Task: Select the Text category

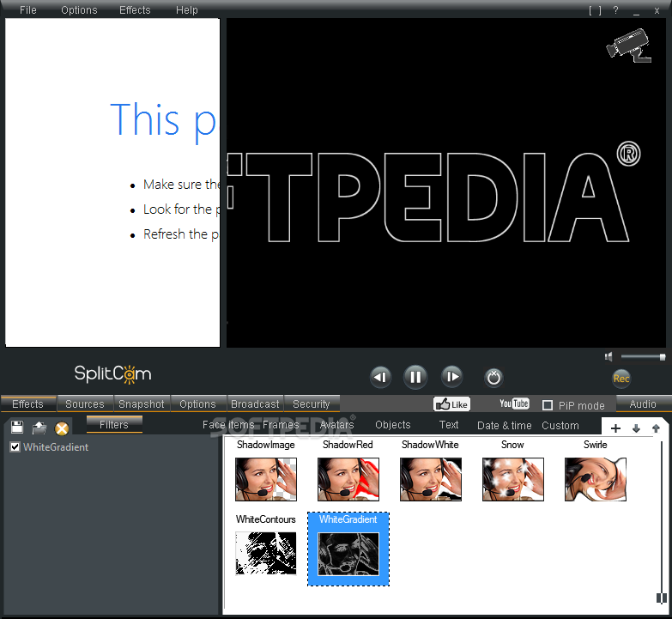Action: (x=449, y=425)
